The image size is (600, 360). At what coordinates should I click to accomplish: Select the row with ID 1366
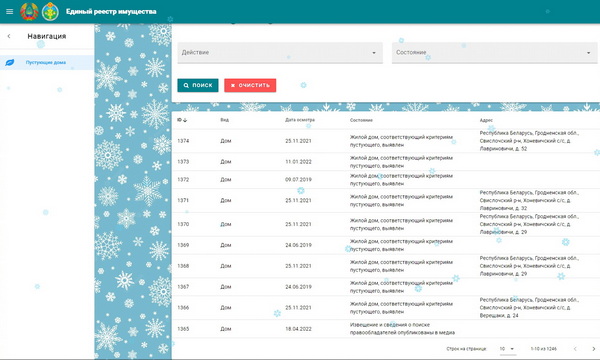pos(386,308)
